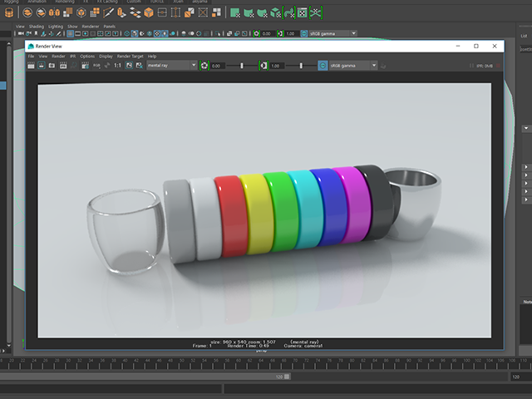Click Mirror shelf icon with two cylinders
Viewport: 532px width, 399px height.
click(54, 13)
